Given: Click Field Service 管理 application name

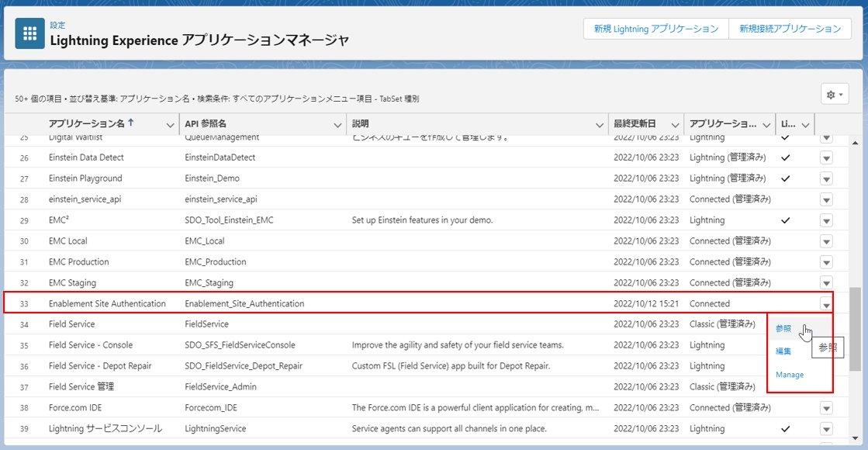Looking at the screenshot, I should coord(81,386).
